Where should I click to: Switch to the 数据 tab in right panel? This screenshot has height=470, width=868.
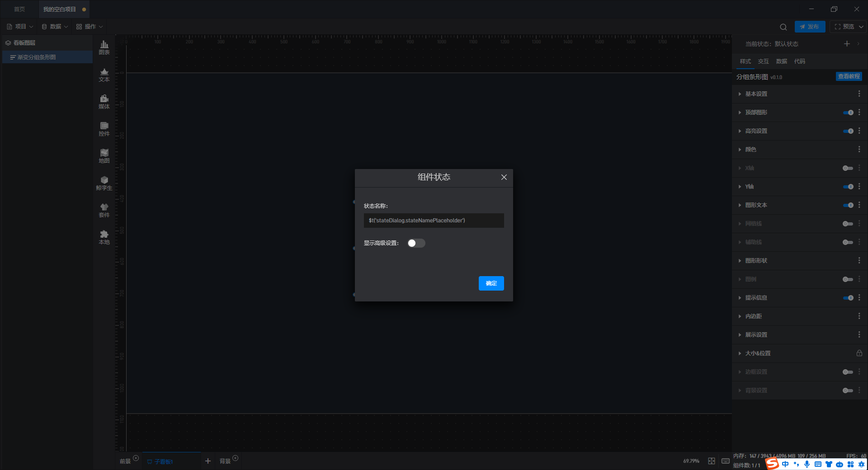click(781, 61)
